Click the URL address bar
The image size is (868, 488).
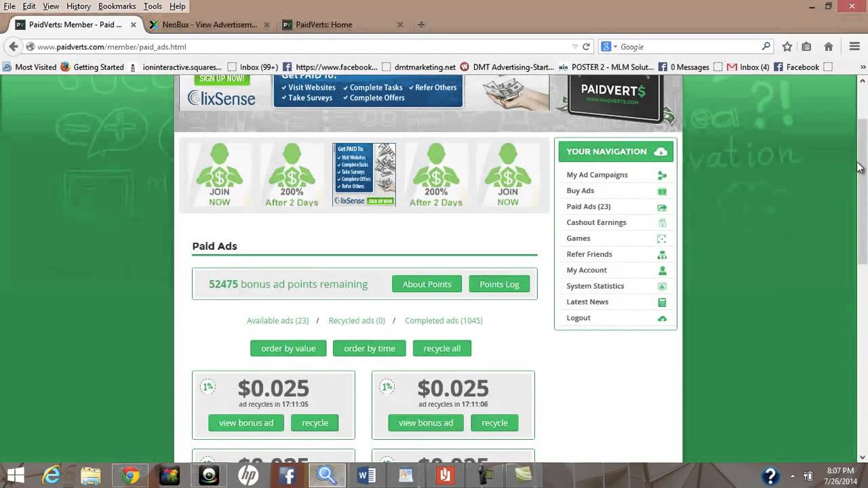(x=302, y=47)
